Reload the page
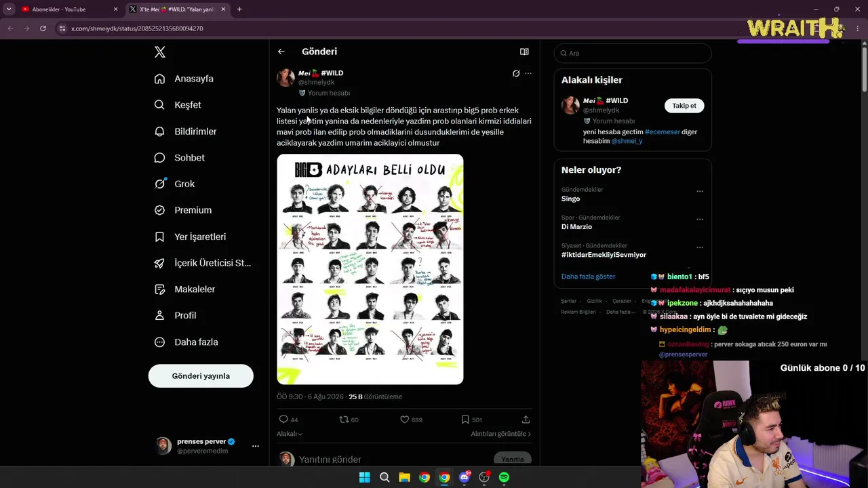Viewport: 868px width, 488px height. click(x=43, y=28)
